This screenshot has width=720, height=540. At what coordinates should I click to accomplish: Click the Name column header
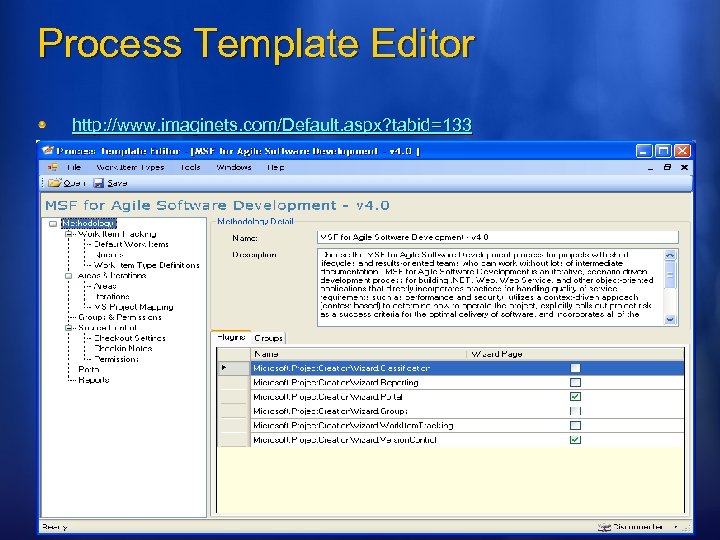coord(358,354)
